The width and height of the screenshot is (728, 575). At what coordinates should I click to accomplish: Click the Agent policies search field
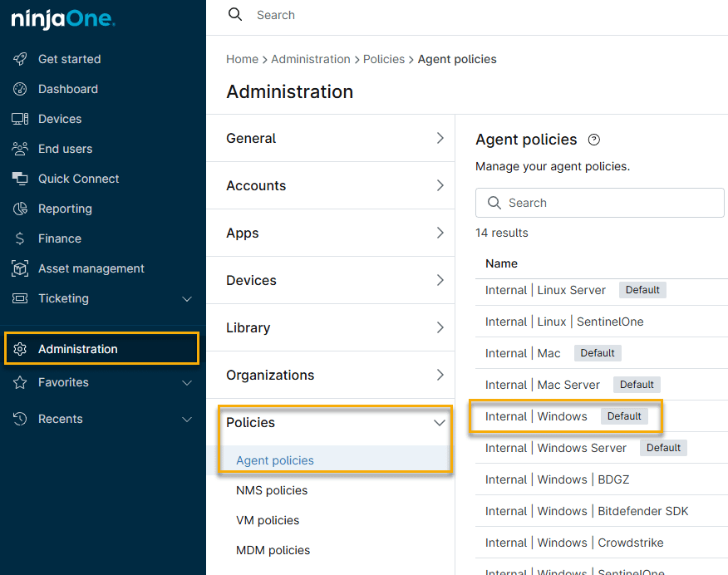pyautogui.click(x=600, y=203)
